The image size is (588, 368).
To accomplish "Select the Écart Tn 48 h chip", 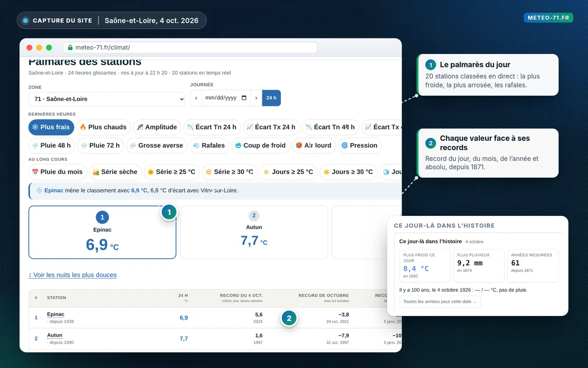I will [331, 127].
